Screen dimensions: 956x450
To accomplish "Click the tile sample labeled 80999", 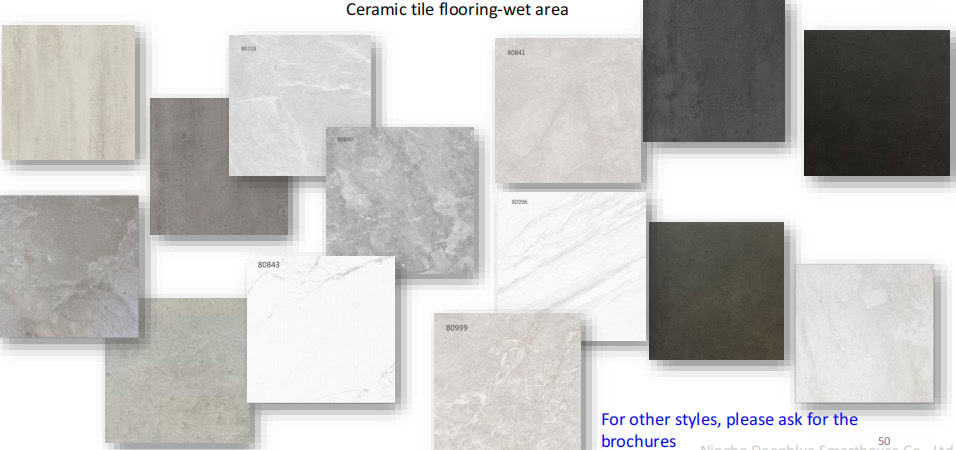I will (x=507, y=382).
